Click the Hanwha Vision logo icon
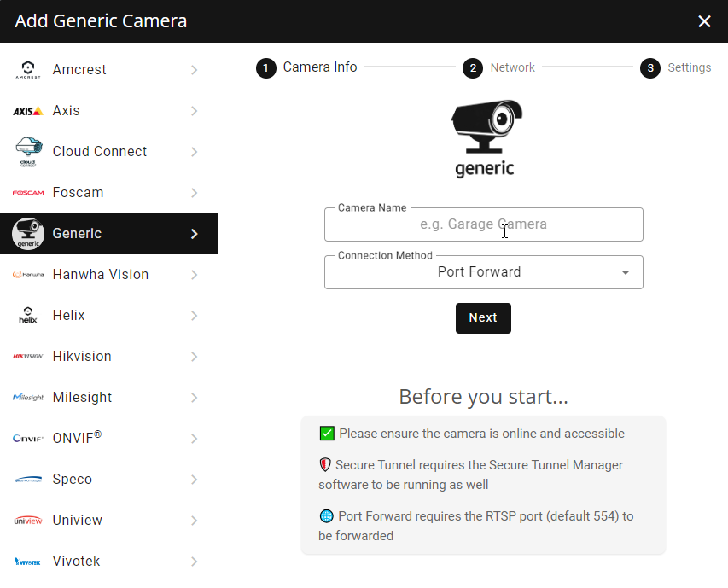Screen dimensions: 728x588 coord(28,274)
